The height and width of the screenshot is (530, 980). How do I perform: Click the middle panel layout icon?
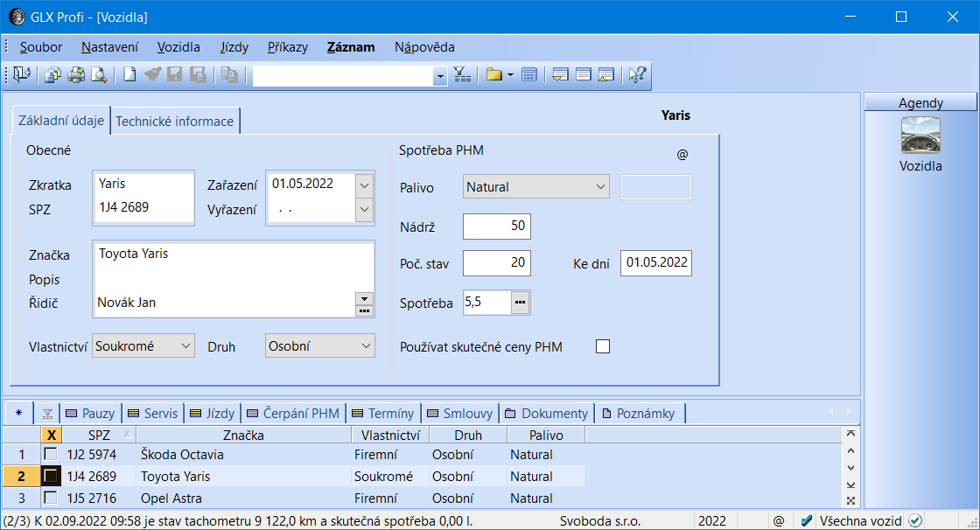click(583, 75)
